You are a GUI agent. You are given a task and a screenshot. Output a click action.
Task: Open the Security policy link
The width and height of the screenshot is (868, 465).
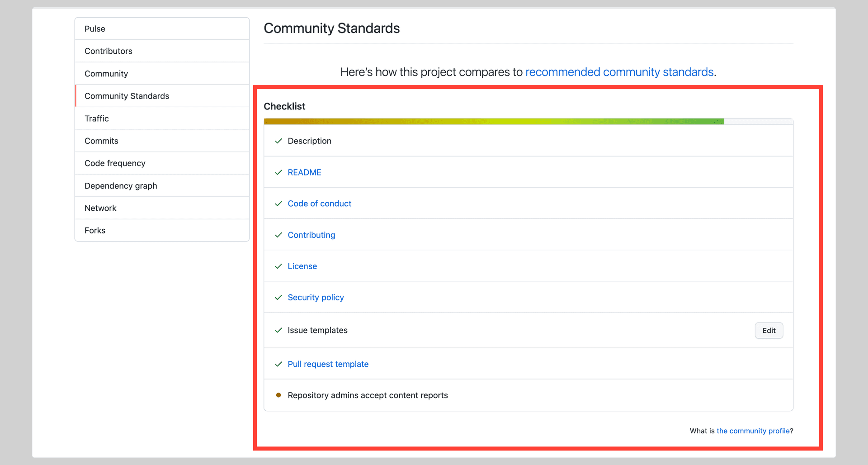pyautogui.click(x=316, y=297)
